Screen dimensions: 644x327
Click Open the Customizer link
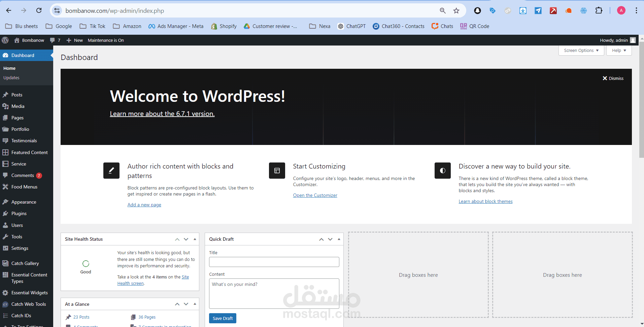tap(315, 195)
